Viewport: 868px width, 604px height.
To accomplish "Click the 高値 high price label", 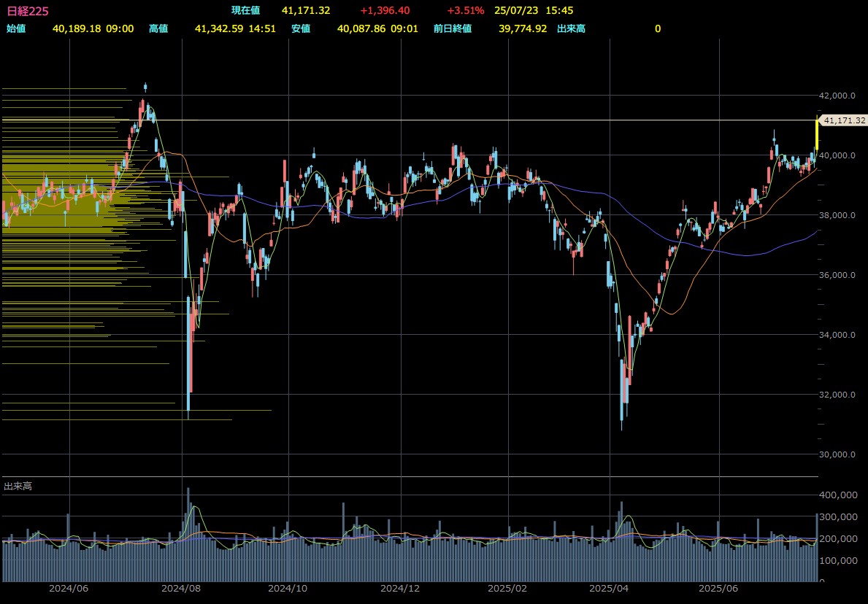I will pyautogui.click(x=158, y=28).
